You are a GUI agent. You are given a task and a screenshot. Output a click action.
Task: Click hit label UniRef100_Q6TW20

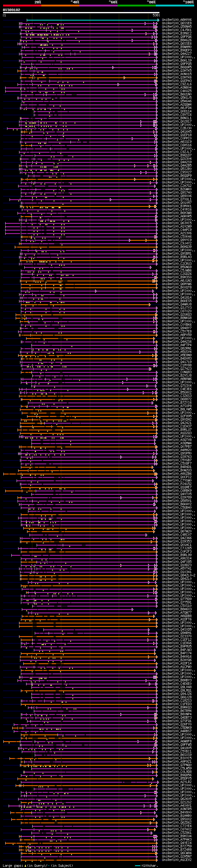click(177, 531)
